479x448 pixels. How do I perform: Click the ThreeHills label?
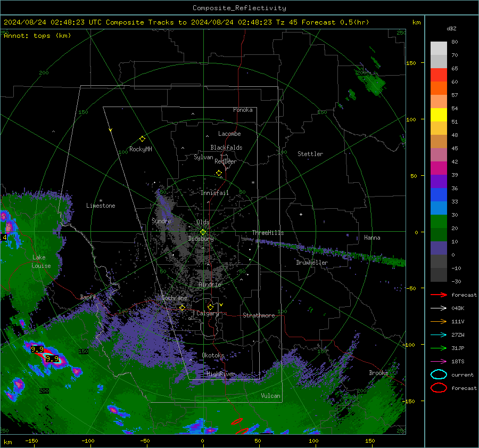pyautogui.click(x=268, y=233)
